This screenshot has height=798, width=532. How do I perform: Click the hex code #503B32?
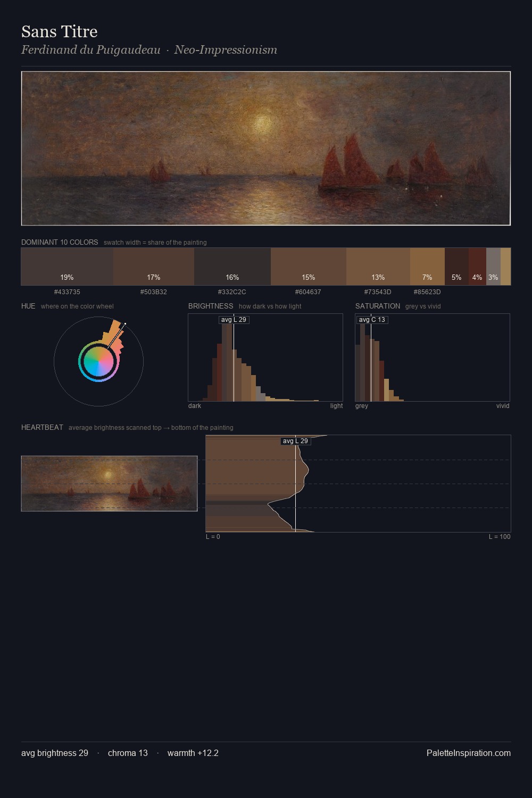pos(154,292)
